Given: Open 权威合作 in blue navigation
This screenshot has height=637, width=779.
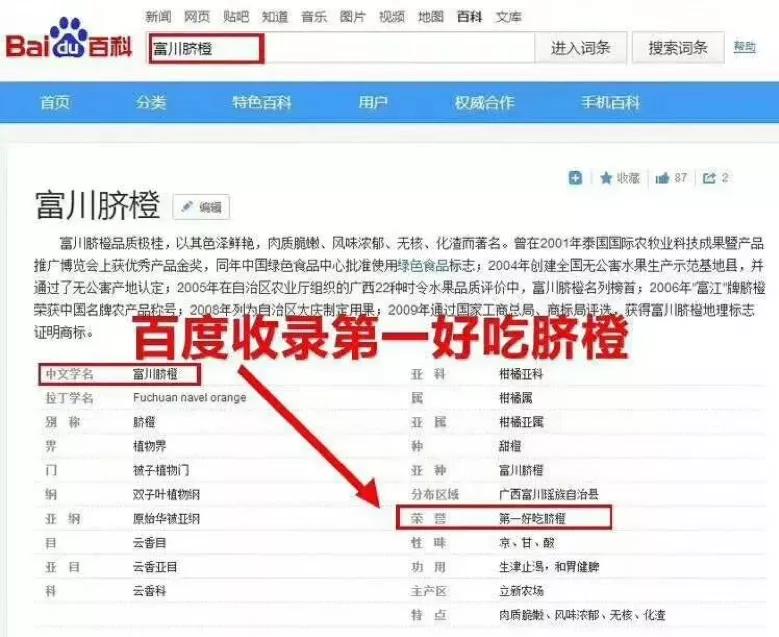Looking at the screenshot, I should 484,102.
